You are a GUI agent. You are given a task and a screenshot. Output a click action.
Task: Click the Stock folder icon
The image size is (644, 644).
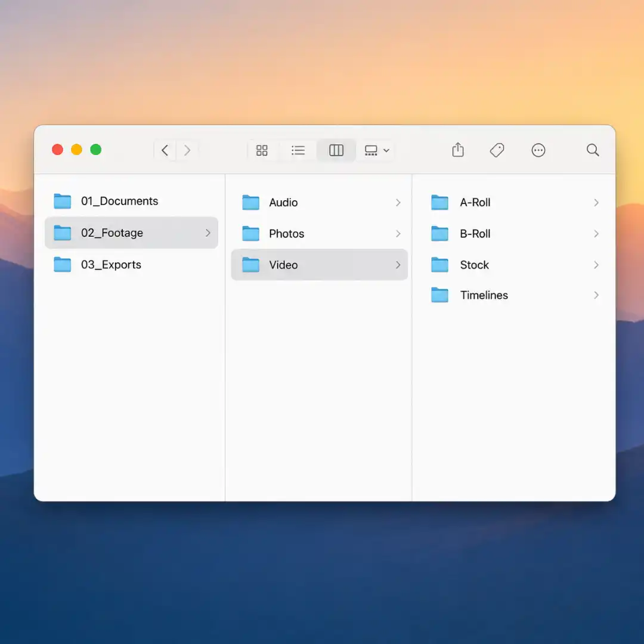439,265
